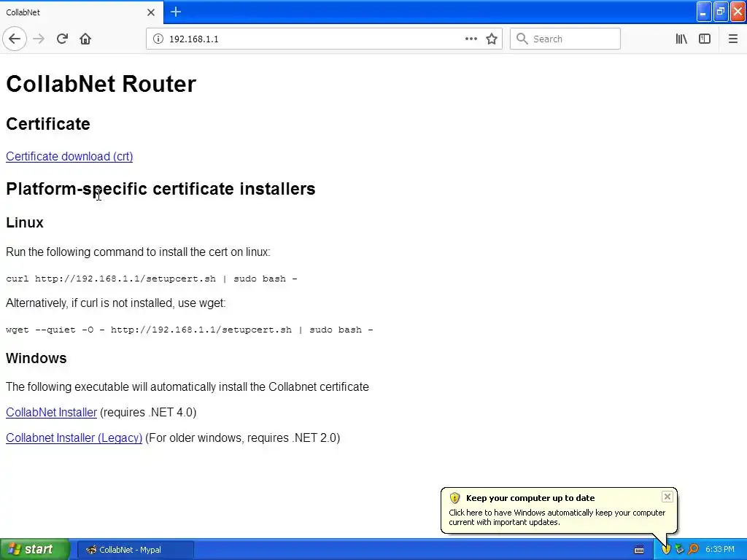The width and height of the screenshot is (747, 560).
Task: Click the orange magnifier tray icon
Action: pos(693,550)
